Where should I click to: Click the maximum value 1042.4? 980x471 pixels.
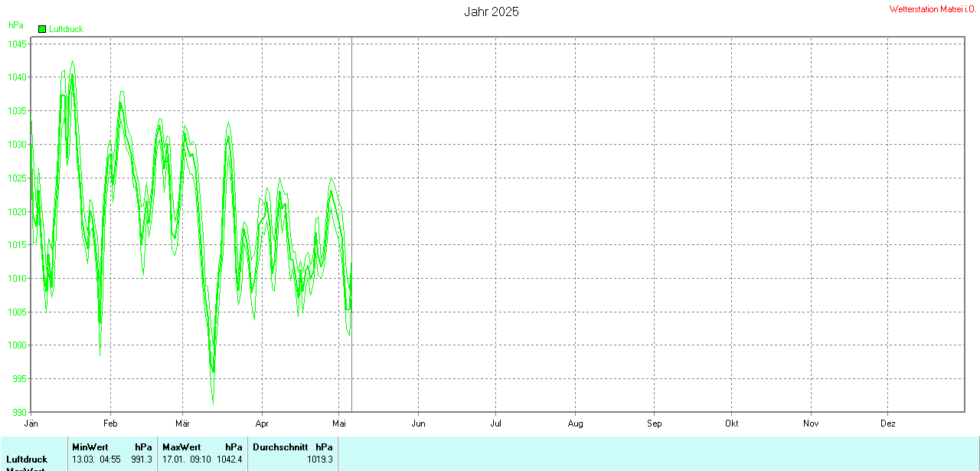[x=230, y=460]
